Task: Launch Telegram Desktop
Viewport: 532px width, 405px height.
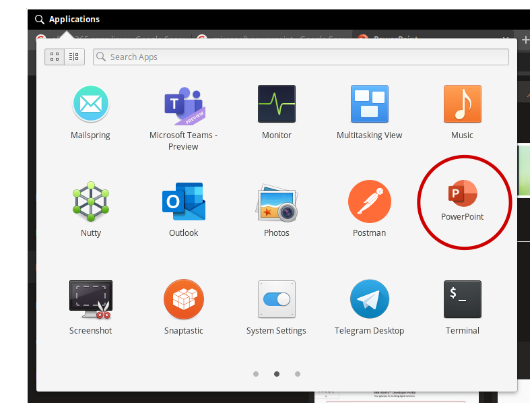Action: (370, 299)
